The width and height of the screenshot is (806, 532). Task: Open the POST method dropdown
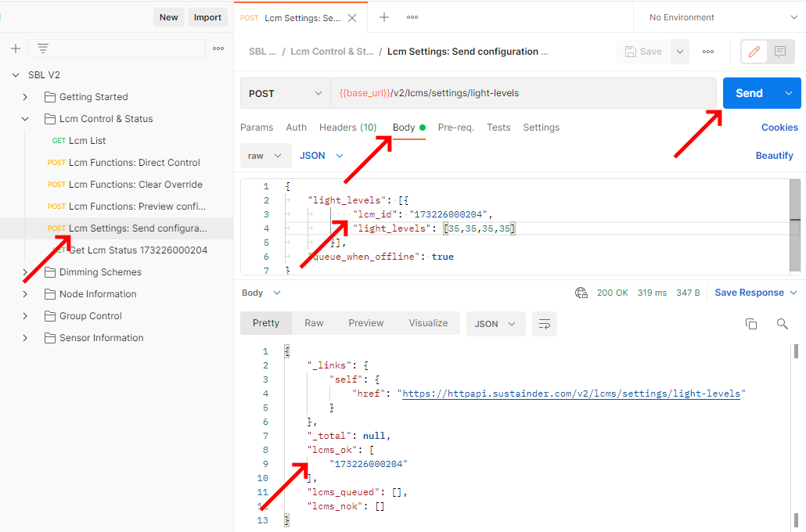click(x=286, y=93)
